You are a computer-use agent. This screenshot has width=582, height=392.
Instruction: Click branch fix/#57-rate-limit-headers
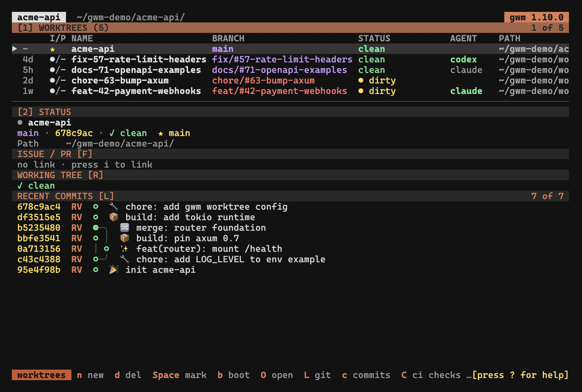(x=282, y=59)
